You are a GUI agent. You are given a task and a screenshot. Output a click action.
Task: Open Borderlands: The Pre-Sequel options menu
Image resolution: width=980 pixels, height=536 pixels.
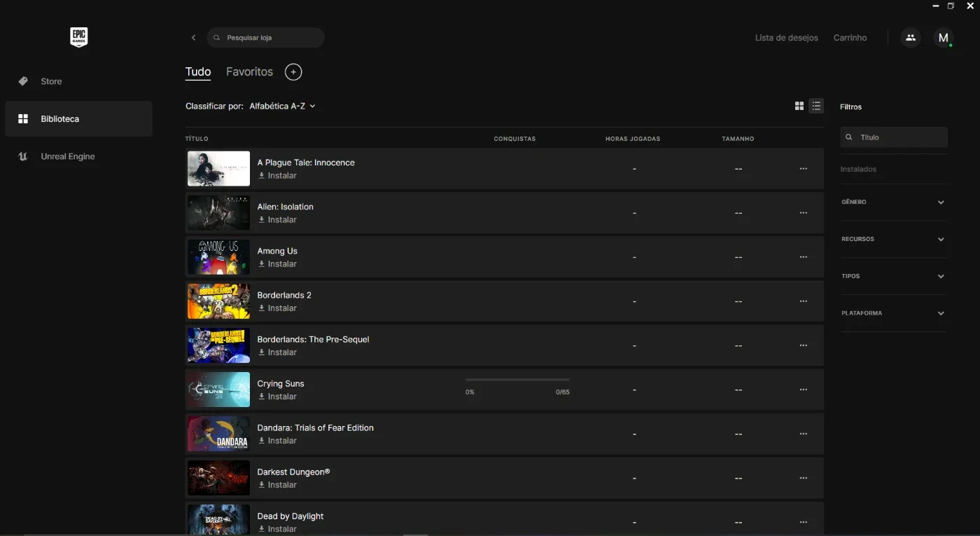(x=803, y=345)
